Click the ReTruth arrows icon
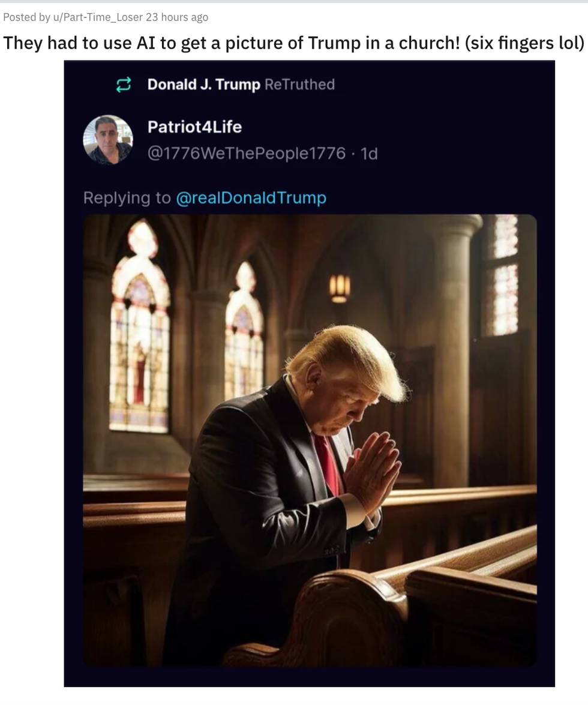588x705 pixels. pyautogui.click(x=123, y=85)
